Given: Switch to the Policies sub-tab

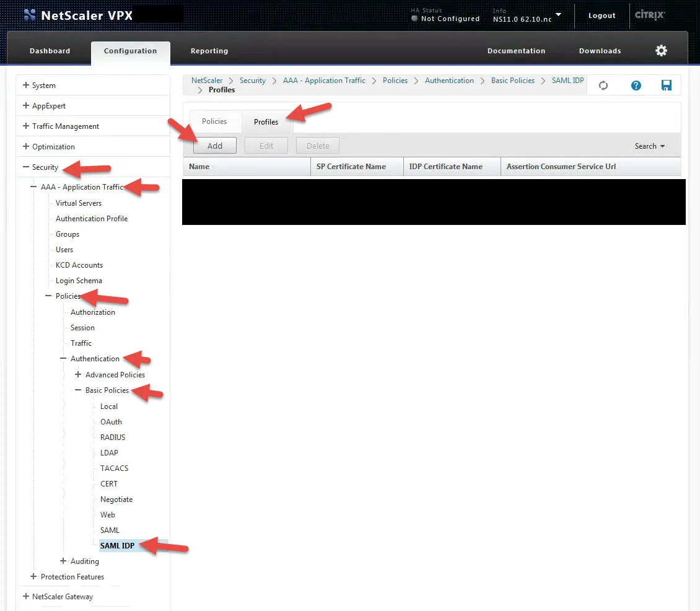Looking at the screenshot, I should (214, 121).
